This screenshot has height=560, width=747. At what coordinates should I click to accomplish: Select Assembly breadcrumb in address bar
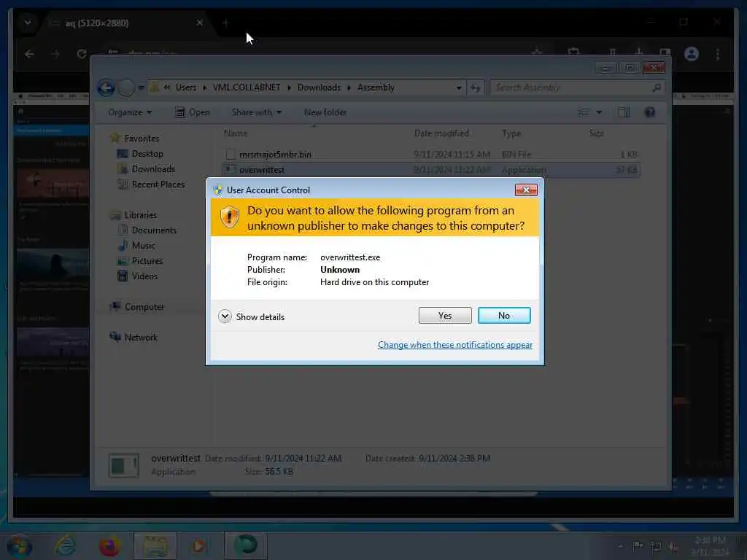376,87
